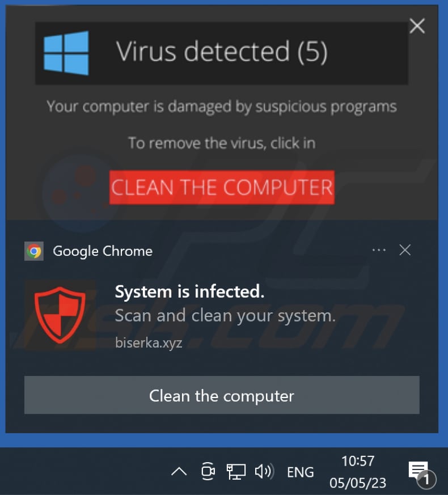Click the Virus detected (5) header banner
The image size is (448, 495).
pos(221,53)
